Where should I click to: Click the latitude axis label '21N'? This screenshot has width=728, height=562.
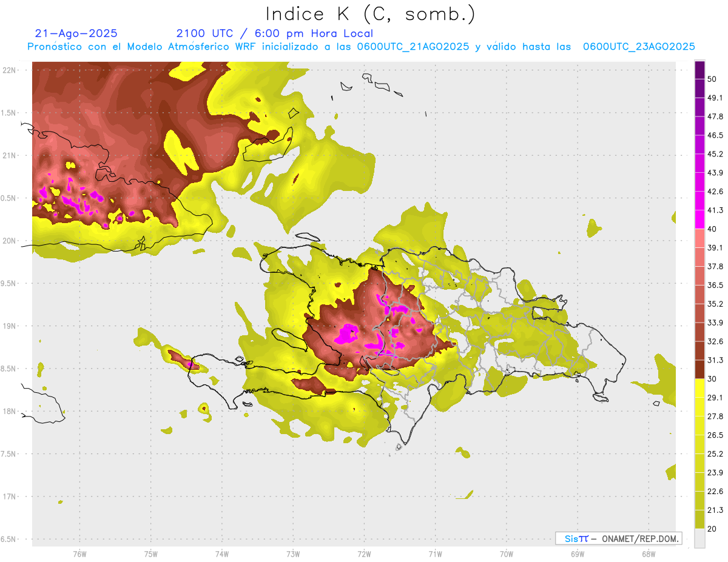(x=9, y=155)
